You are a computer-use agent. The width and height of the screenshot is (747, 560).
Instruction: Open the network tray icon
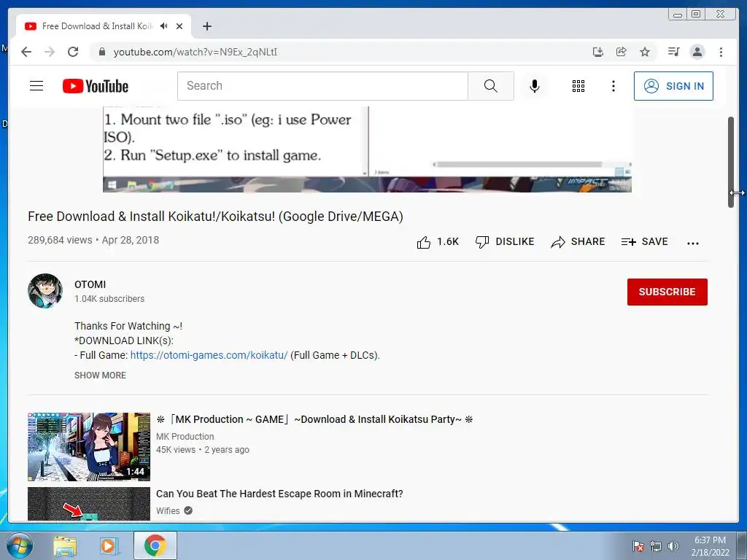click(x=656, y=546)
